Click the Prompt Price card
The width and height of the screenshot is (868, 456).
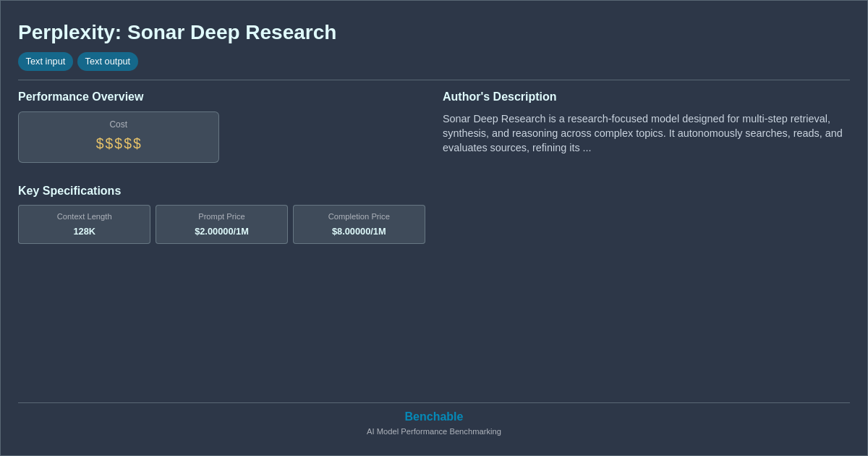coord(221,224)
